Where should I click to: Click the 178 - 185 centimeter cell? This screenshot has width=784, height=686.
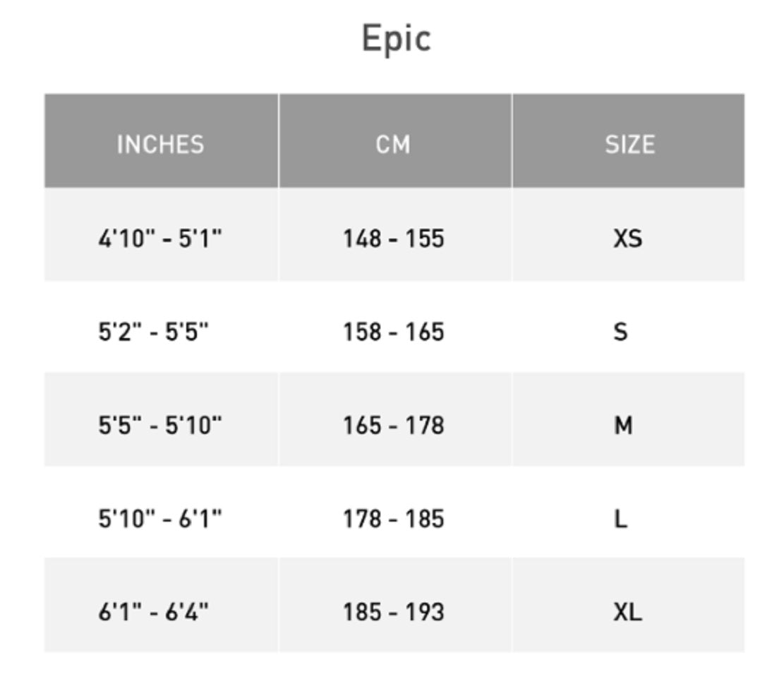coord(393,519)
